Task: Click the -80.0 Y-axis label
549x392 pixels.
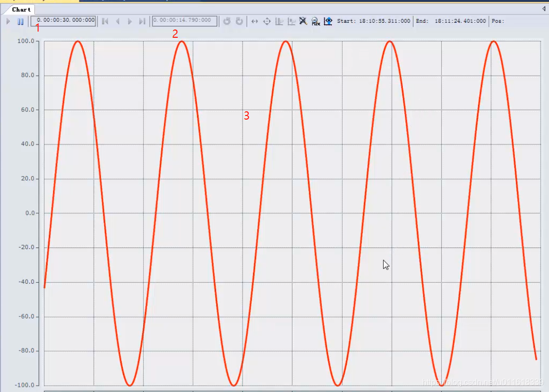Action: [x=26, y=351]
